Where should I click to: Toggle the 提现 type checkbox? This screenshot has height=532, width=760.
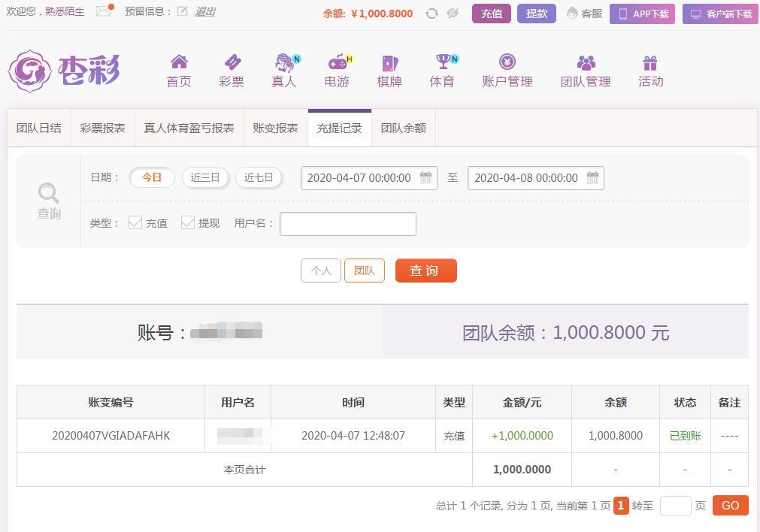188,222
